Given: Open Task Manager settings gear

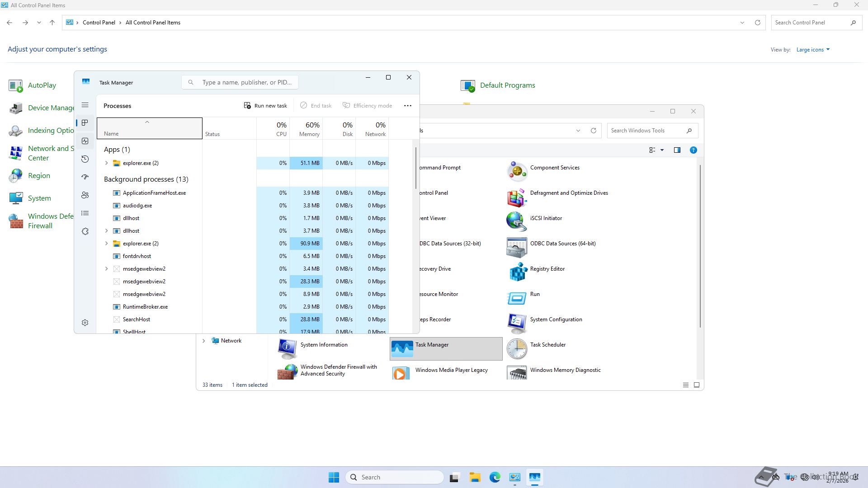Looking at the screenshot, I should 85,323.
